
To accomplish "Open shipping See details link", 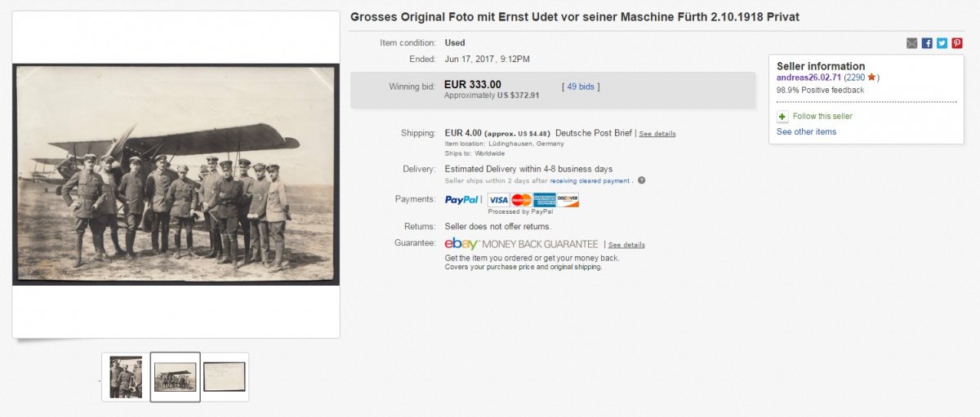I will [x=657, y=134].
